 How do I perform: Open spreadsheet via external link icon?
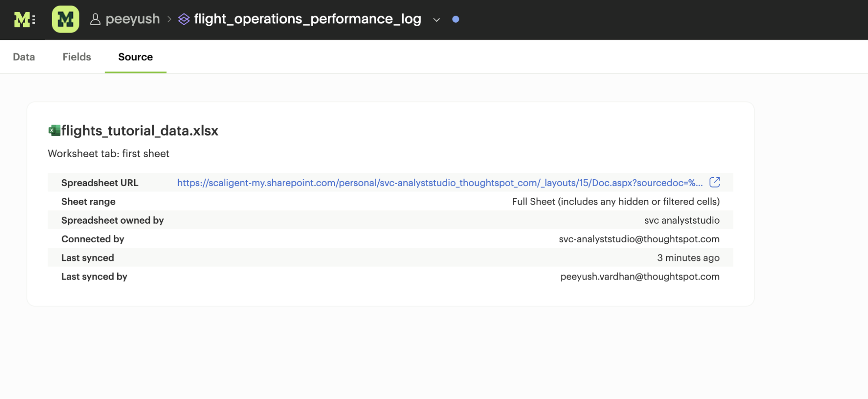(714, 182)
